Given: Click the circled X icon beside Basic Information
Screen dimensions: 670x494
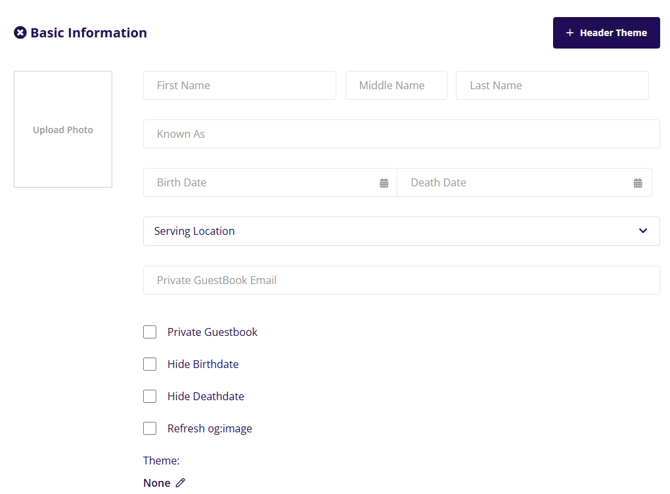Looking at the screenshot, I should coord(20,33).
